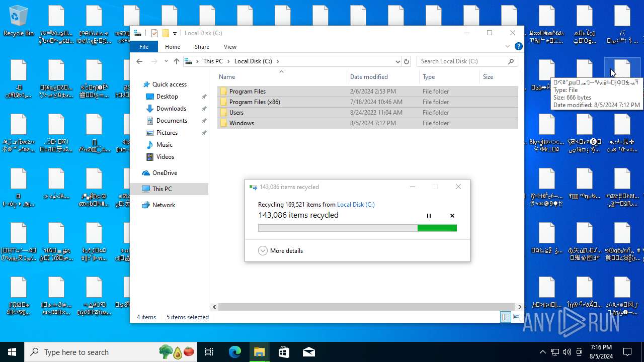Image resolution: width=644 pixels, height=362 pixels.
Task: Open Videos in navigation pane
Action: pos(165,157)
